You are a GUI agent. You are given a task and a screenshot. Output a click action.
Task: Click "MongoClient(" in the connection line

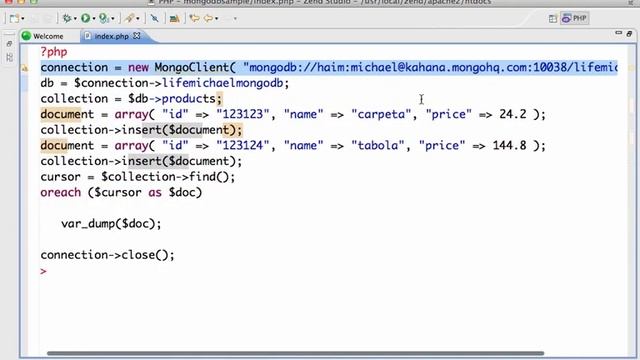click(195, 67)
